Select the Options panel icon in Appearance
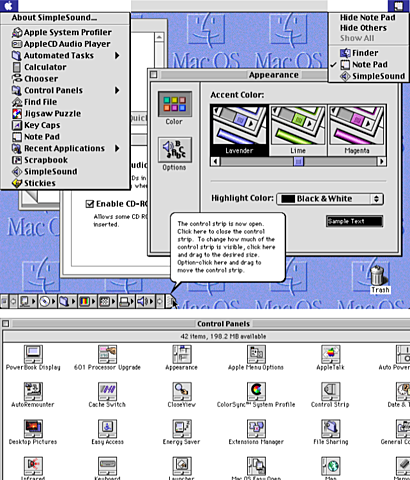This screenshot has width=410, height=480. (x=175, y=150)
